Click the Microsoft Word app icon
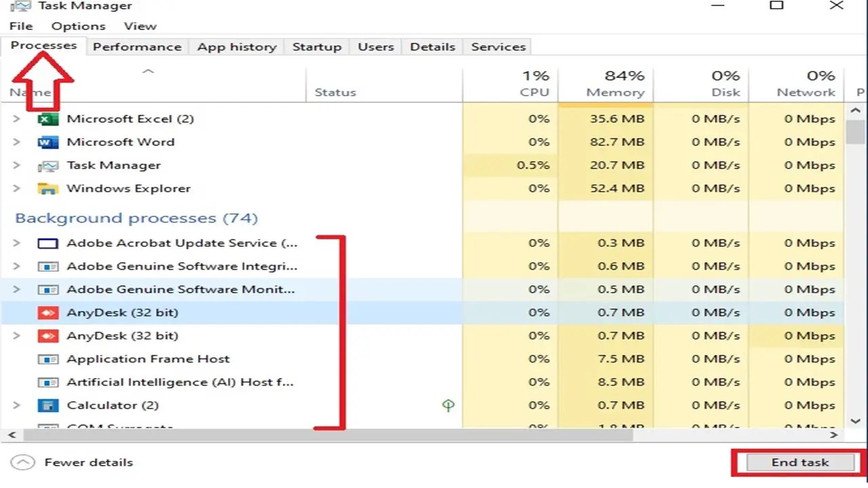 point(47,142)
